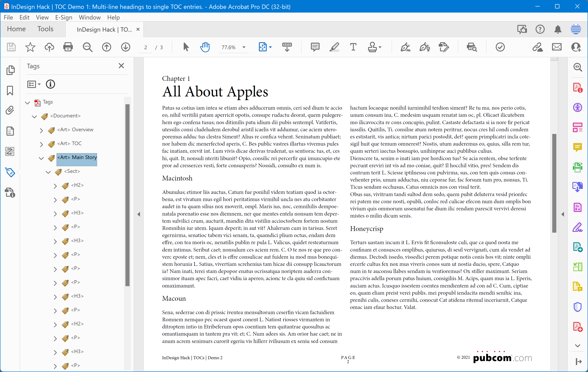Activate the Hand pan tool
Viewport: 588px width, 372px height.
[205, 47]
